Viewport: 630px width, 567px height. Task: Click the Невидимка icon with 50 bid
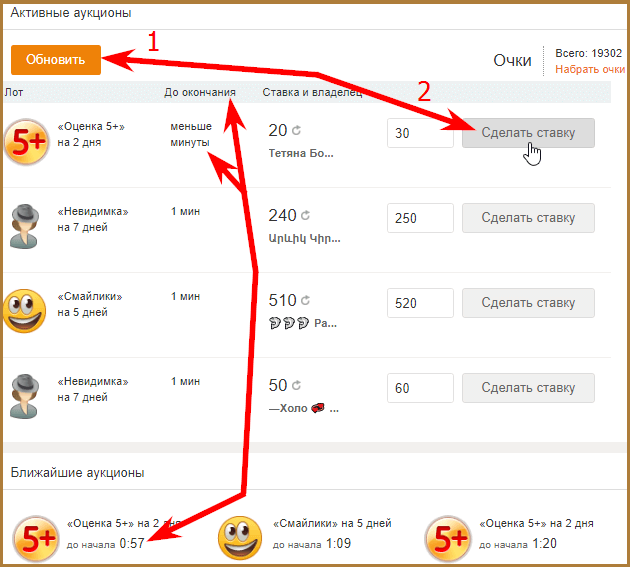click(25, 396)
